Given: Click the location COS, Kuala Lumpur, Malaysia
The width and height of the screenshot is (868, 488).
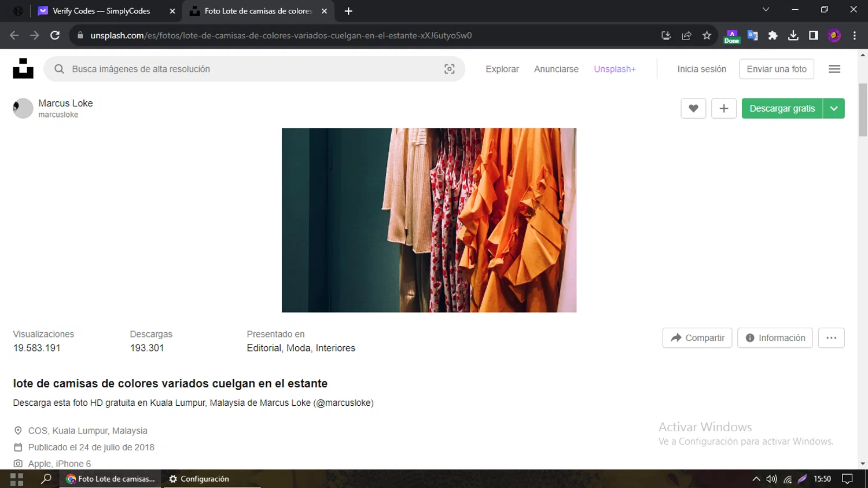Looking at the screenshot, I should [88, 431].
